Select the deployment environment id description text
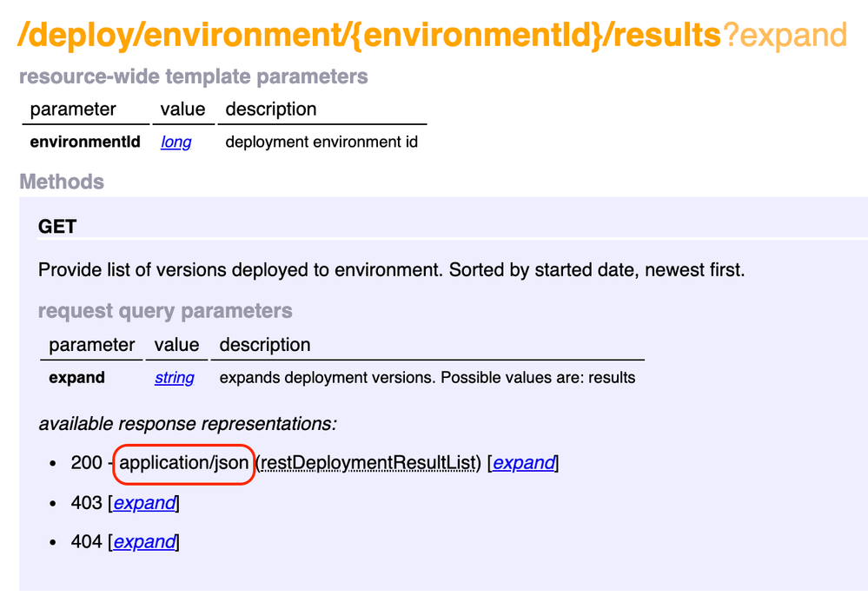The image size is (868, 609). point(321,142)
